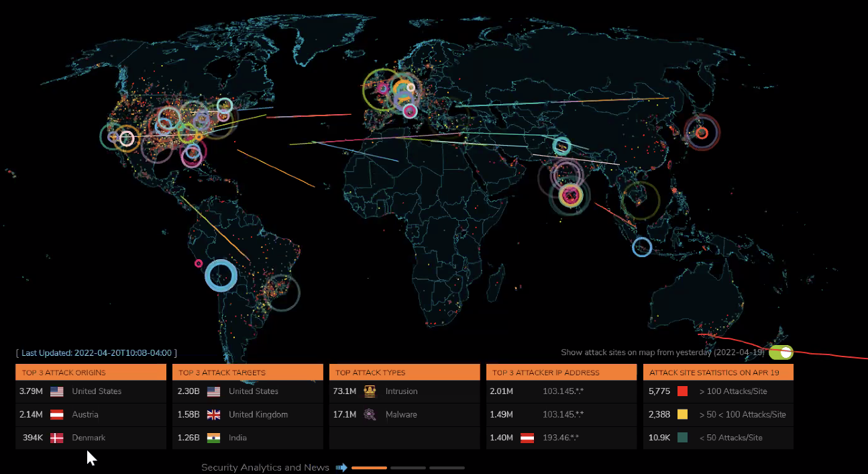Open the Top 3 Attack Targets header
The width and height of the screenshot is (868, 474).
(248, 373)
